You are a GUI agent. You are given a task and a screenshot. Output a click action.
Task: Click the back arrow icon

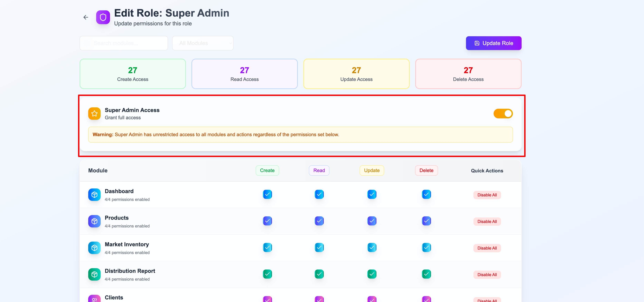click(x=86, y=17)
